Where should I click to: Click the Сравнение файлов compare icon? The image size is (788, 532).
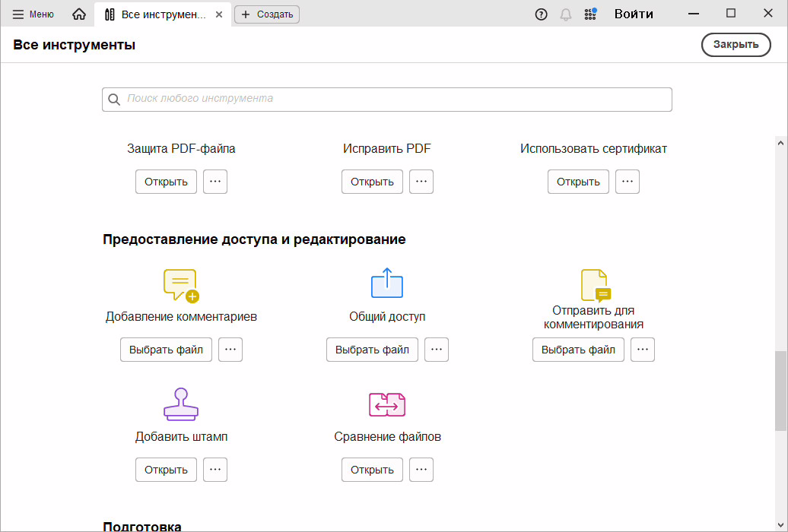click(x=386, y=404)
